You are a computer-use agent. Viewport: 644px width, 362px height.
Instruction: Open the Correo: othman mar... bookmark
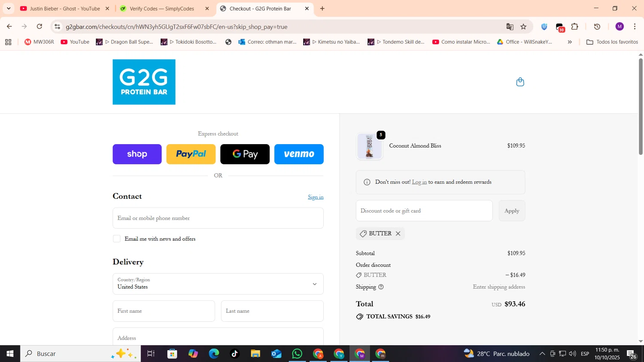point(267,42)
